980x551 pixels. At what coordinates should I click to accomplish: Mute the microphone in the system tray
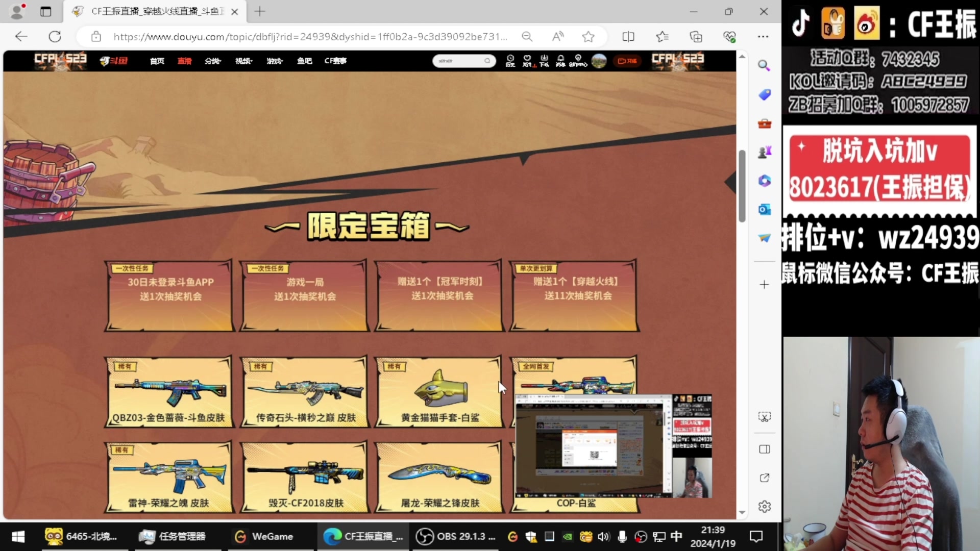pyautogui.click(x=622, y=536)
